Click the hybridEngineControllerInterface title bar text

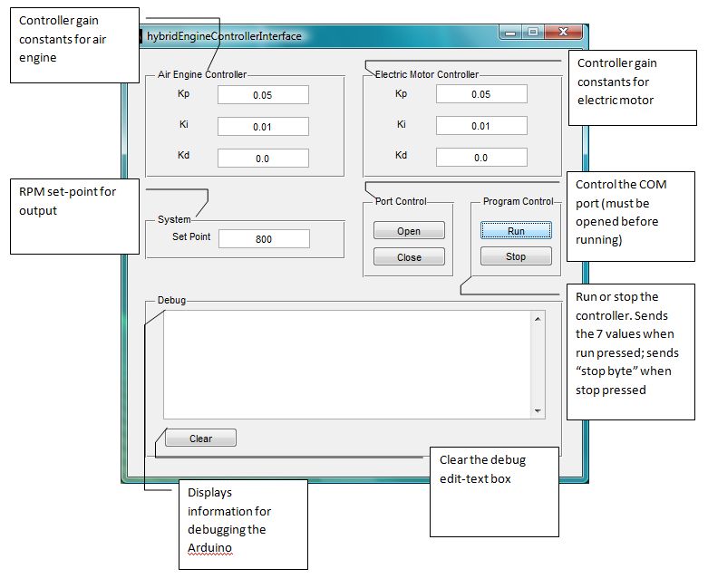(x=224, y=36)
